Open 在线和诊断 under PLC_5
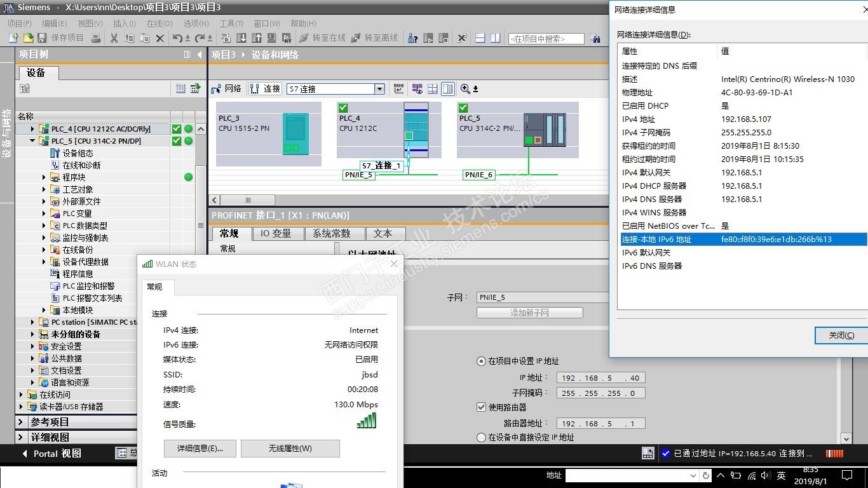 point(81,165)
